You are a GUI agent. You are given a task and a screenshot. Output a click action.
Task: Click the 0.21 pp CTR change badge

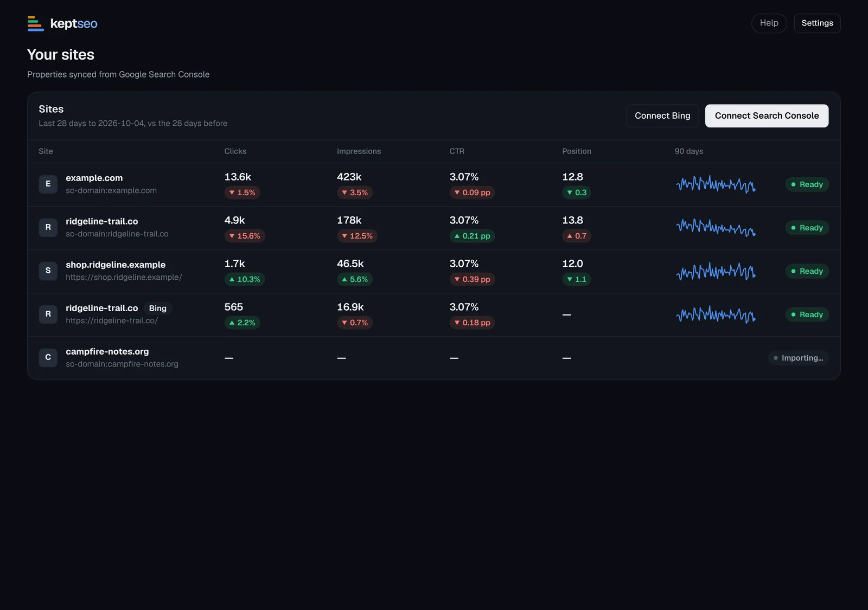[x=472, y=236]
